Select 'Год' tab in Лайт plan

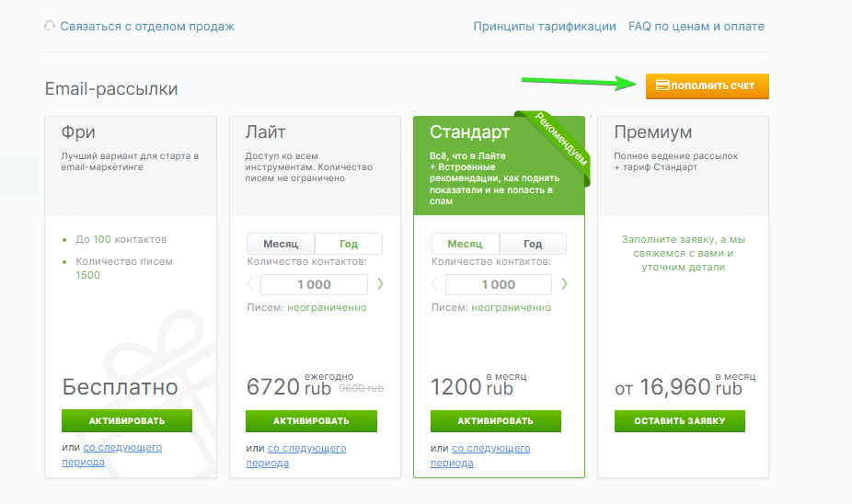349,244
